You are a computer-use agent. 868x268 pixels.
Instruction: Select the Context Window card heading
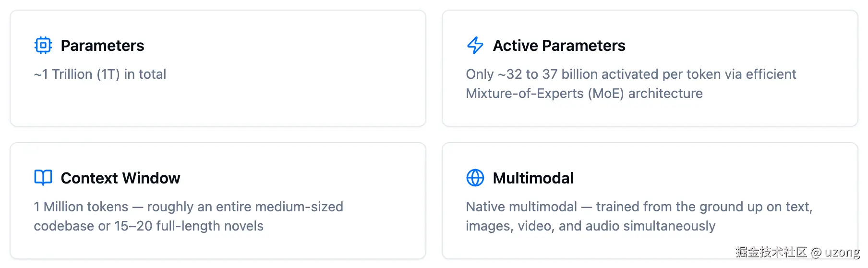[x=120, y=178]
